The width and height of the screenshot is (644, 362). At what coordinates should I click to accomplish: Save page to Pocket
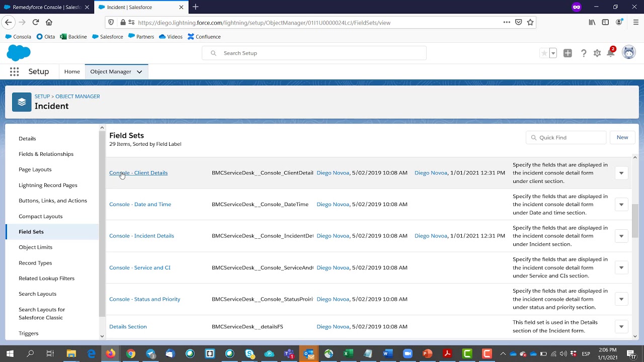pyautogui.click(x=518, y=22)
